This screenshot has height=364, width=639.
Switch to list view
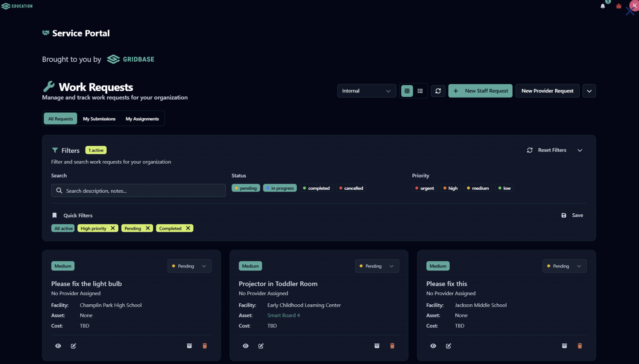[420, 91]
